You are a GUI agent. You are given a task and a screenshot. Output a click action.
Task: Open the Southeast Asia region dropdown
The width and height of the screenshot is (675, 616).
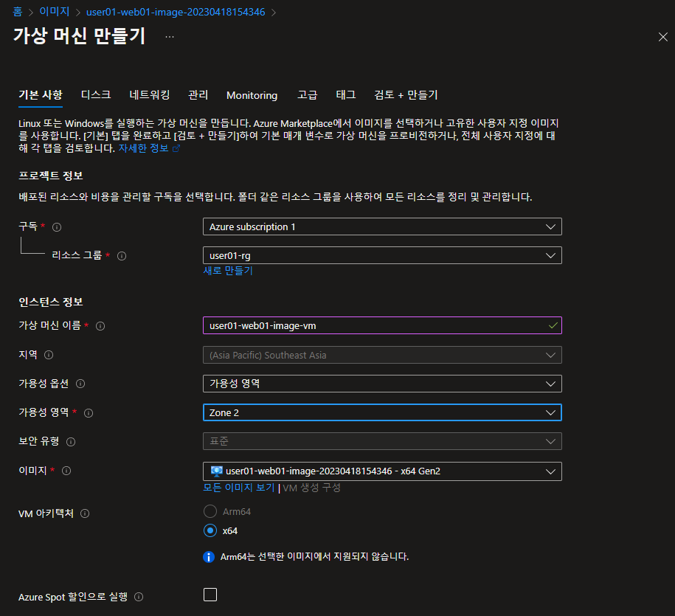(x=382, y=355)
